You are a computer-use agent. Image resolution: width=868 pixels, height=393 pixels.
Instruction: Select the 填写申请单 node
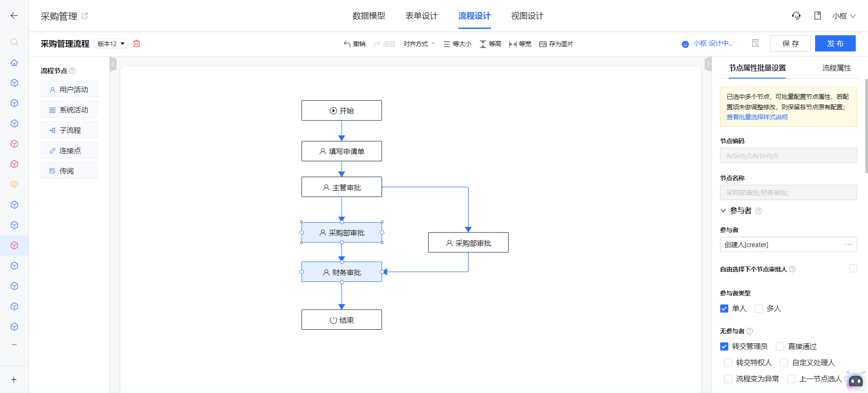(x=342, y=151)
